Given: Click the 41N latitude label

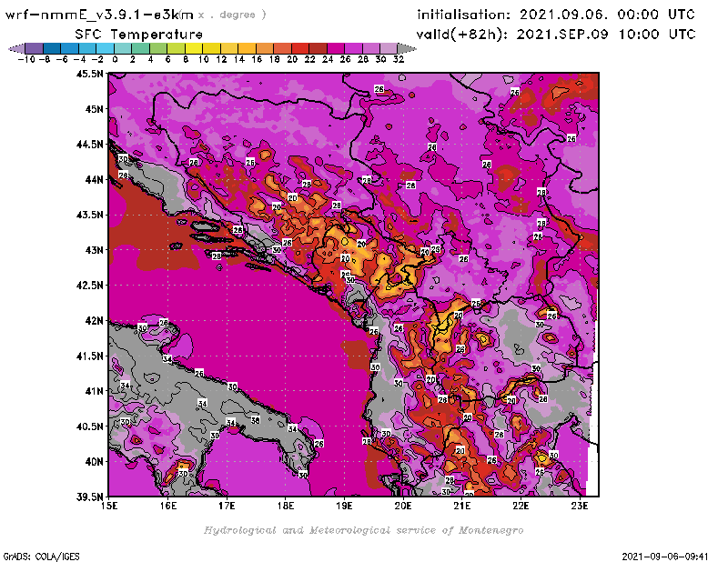Looking at the screenshot, I should coord(94,391).
